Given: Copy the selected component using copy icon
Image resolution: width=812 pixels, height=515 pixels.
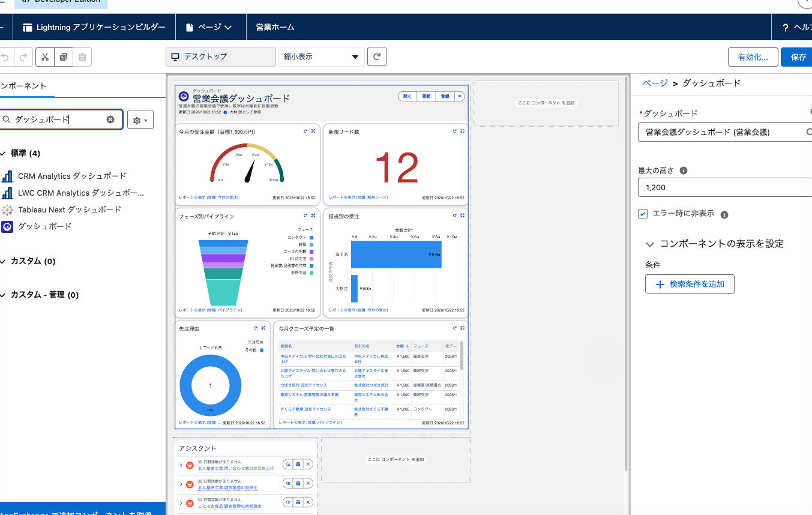Looking at the screenshot, I should pos(63,57).
